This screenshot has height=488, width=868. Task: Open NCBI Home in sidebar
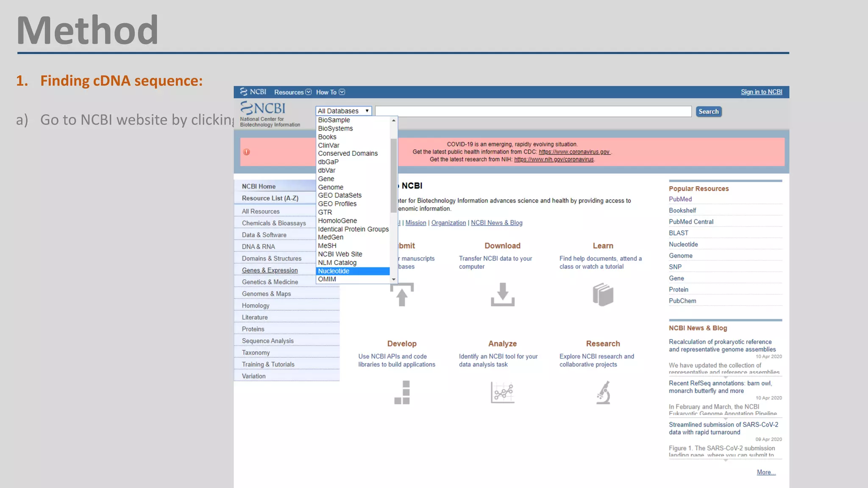click(275, 186)
